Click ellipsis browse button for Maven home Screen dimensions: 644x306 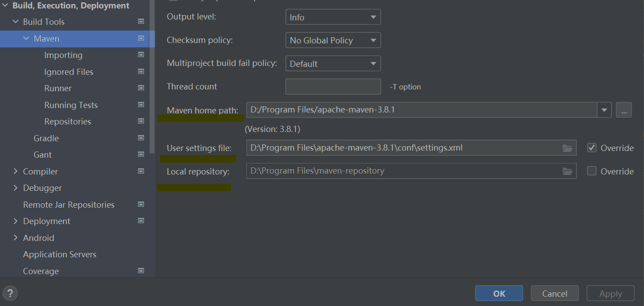click(624, 110)
